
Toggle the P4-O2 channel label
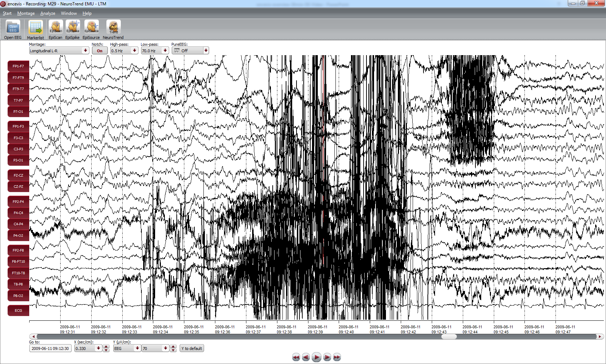(18, 236)
